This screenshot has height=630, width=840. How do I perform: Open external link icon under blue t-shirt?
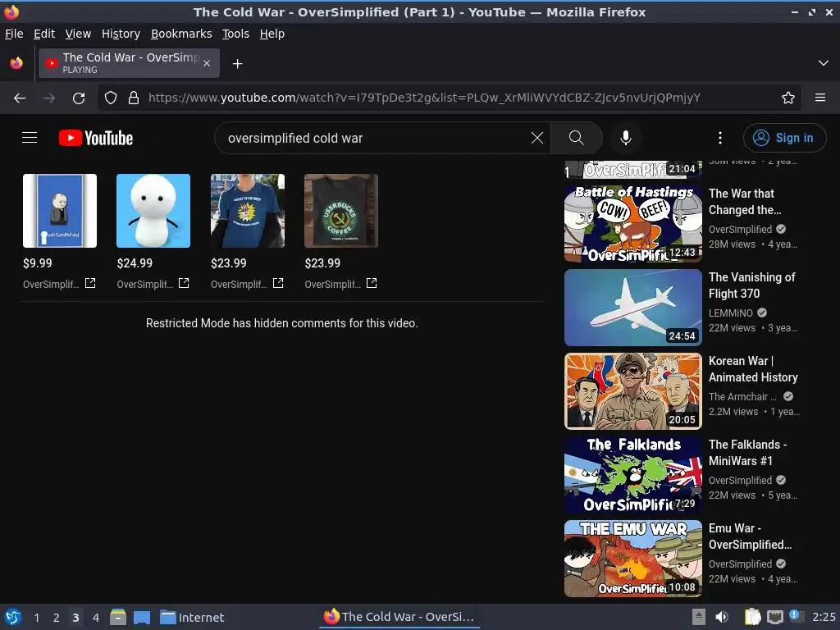(278, 283)
